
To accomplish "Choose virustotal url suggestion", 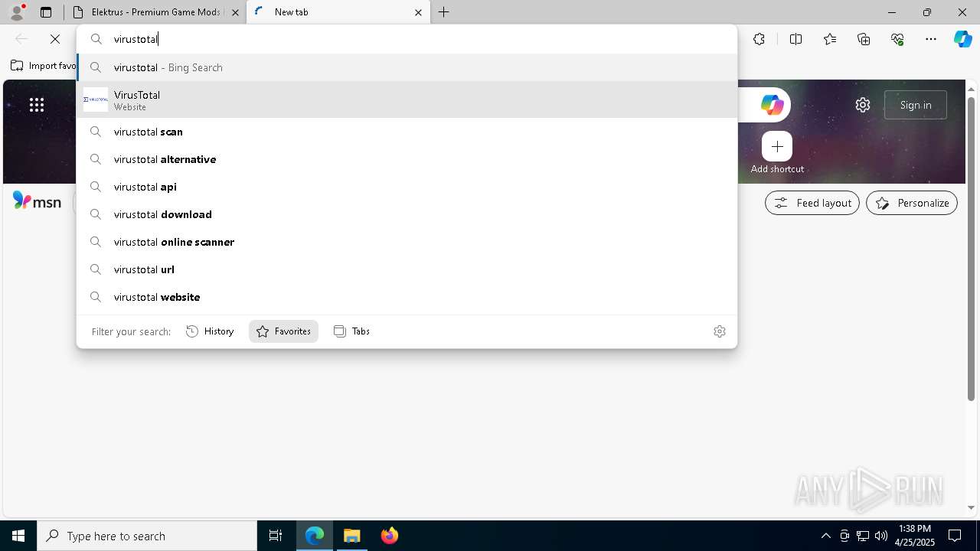I will click(x=407, y=269).
